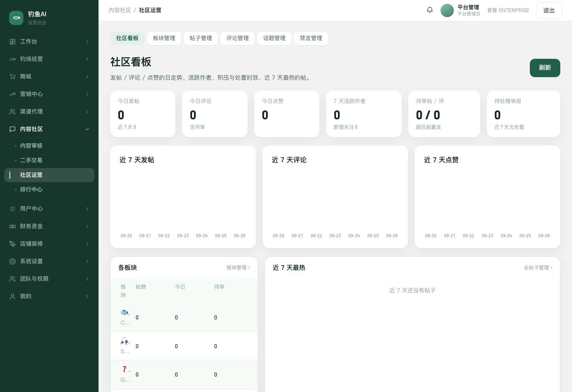Switch to the 评论管理 tab

tap(238, 38)
